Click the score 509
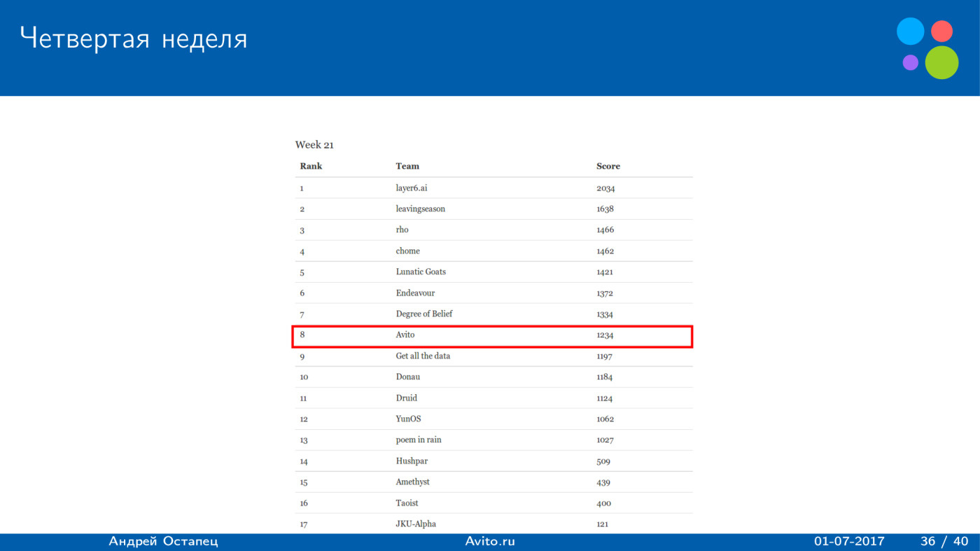 point(603,461)
